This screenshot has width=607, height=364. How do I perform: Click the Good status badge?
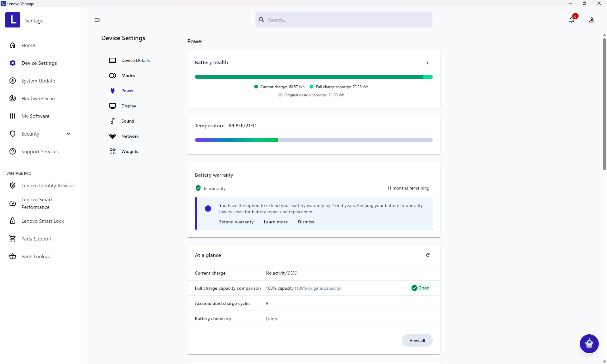point(420,288)
